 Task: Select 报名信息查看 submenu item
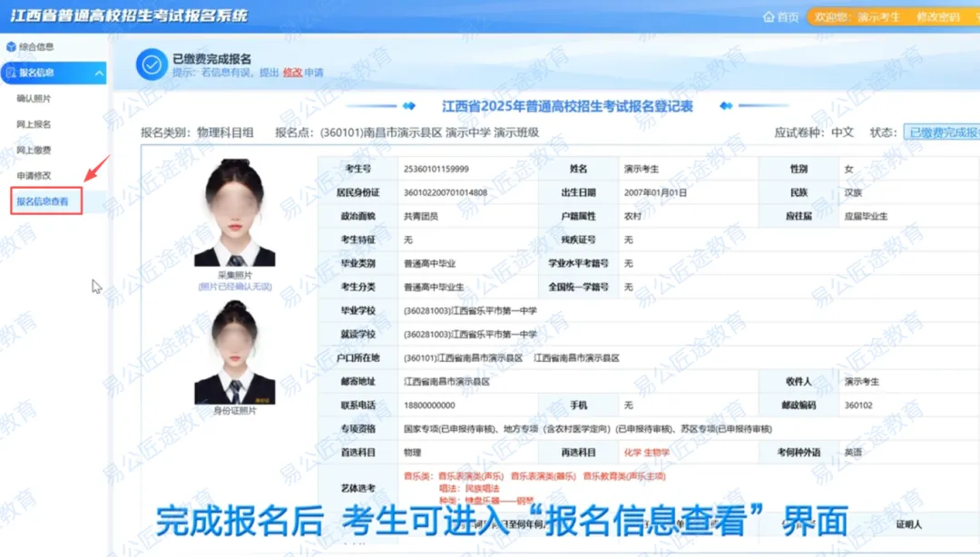click(43, 201)
